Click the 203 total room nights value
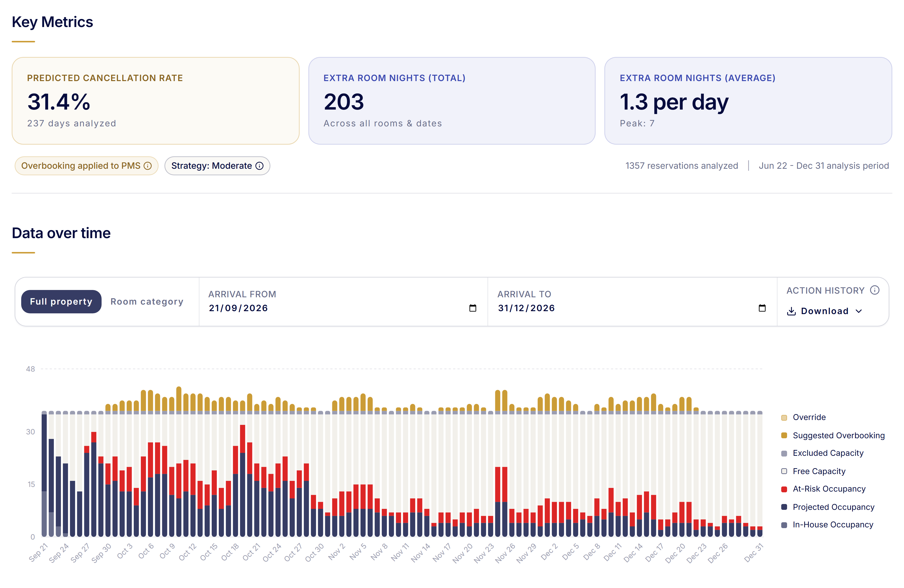904x588 pixels. pos(344,102)
